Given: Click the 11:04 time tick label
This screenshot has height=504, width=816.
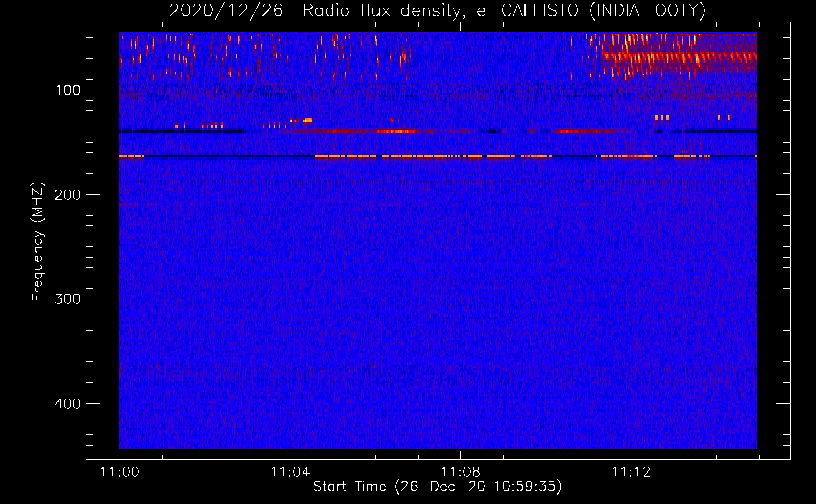Looking at the screenshot, I should (290, 472).
